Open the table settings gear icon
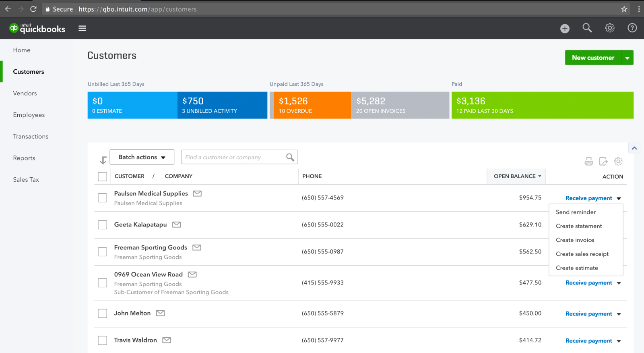The image size is (644, 353). [618, 161]
